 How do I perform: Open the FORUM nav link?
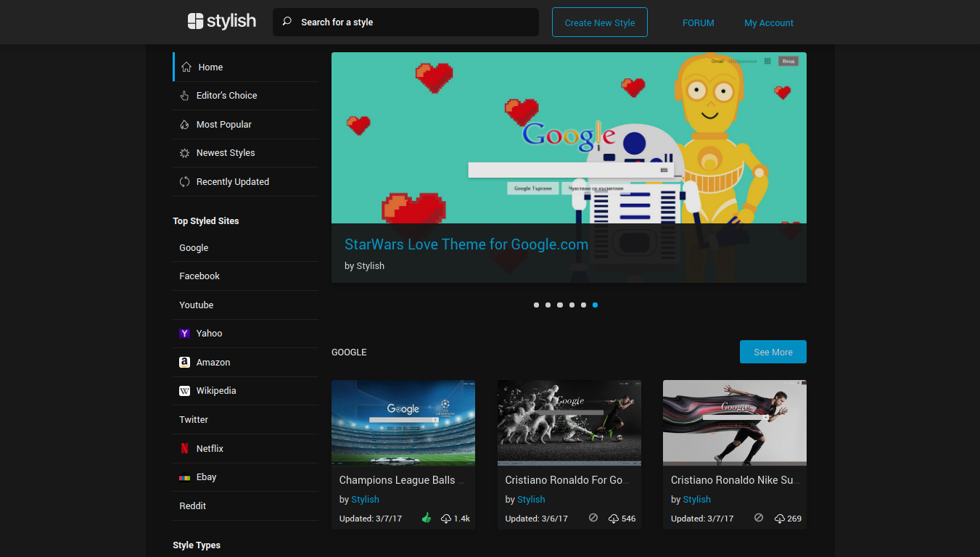pyautogui.click(x=699, y=22)
